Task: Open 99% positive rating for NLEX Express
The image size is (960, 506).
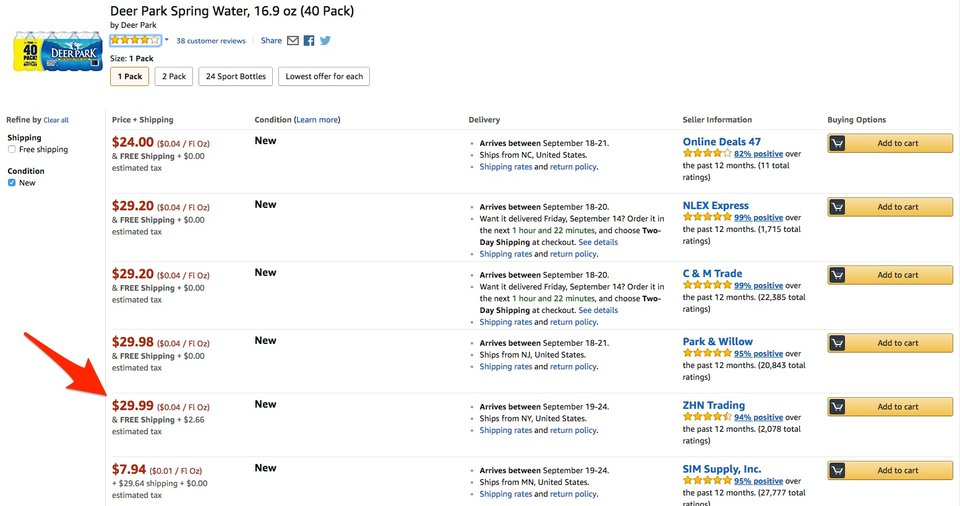Action: [x=759, y=217]
